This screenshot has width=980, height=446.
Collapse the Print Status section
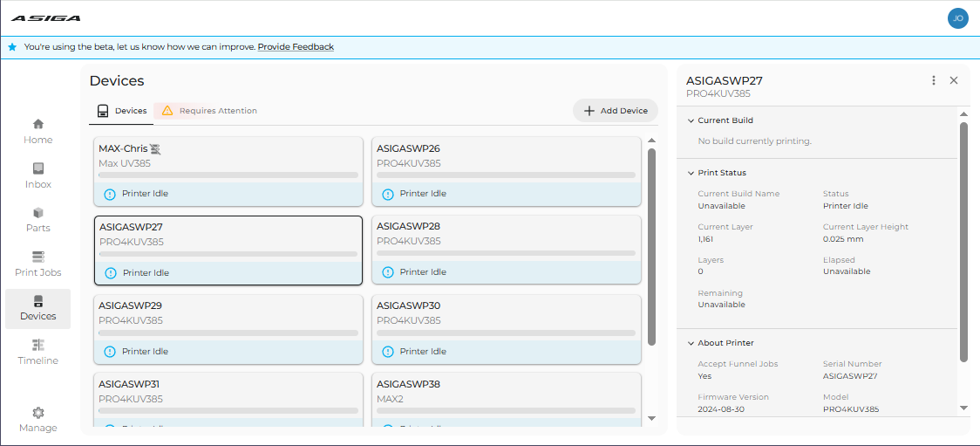tap(691, 174)
